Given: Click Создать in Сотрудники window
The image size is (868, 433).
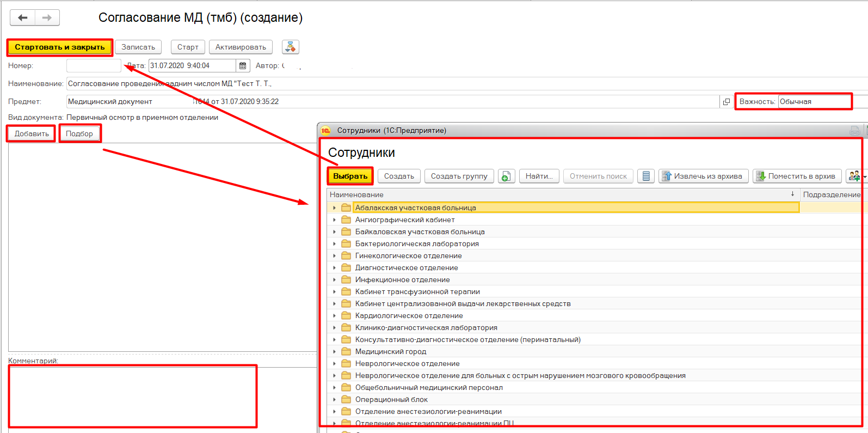Looking at the screenshot, I should click(x=399, y=176).
